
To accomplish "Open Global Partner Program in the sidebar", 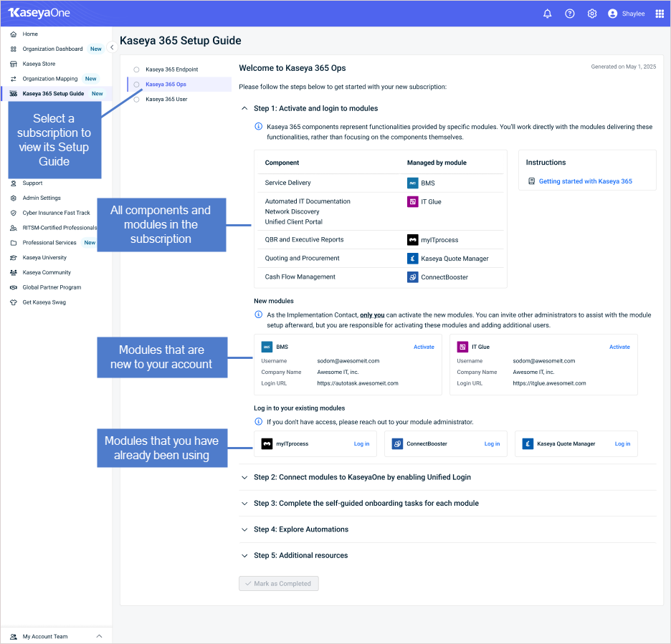I will pyautogui.click(x=52, y=287).
